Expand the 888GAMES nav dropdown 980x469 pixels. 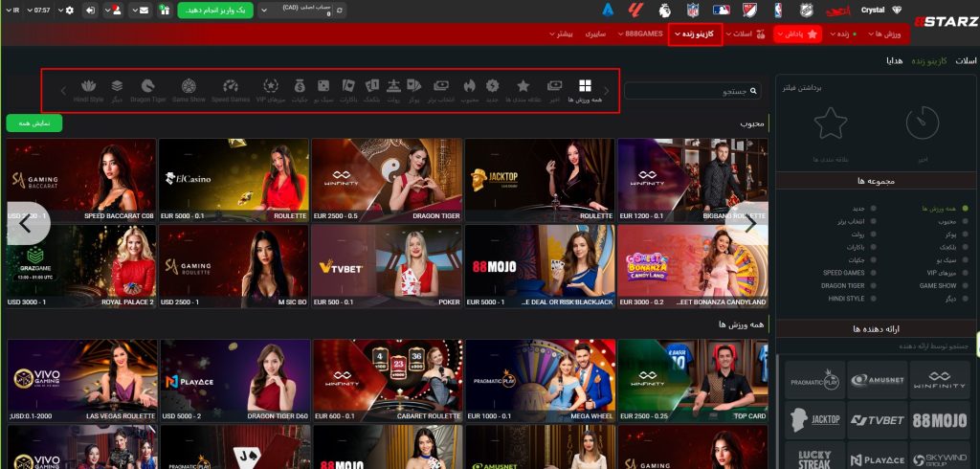[x=640, y=33]
